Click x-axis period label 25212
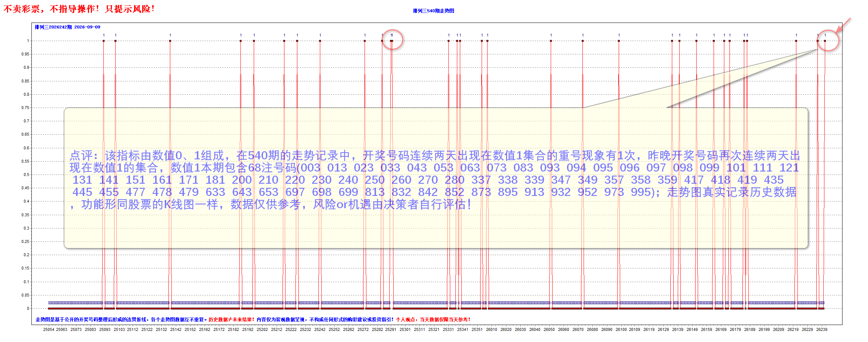This screenshot has height=342, width=868. pos(277,329)
